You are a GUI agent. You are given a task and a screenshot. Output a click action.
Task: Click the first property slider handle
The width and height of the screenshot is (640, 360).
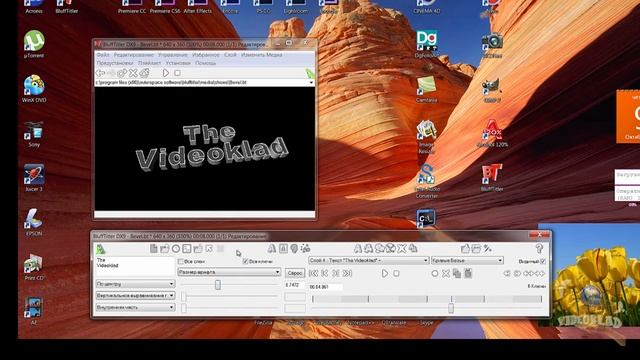(218, 284)
